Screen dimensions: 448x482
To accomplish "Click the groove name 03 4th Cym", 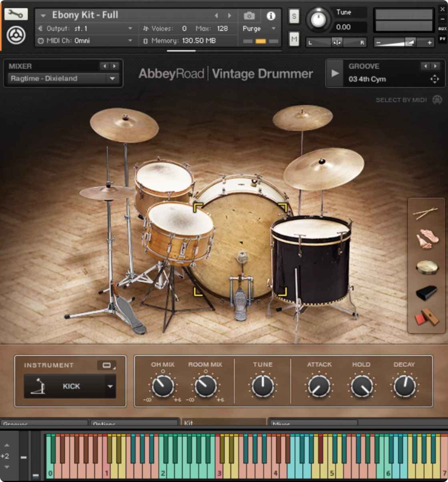I will [367, 79].
